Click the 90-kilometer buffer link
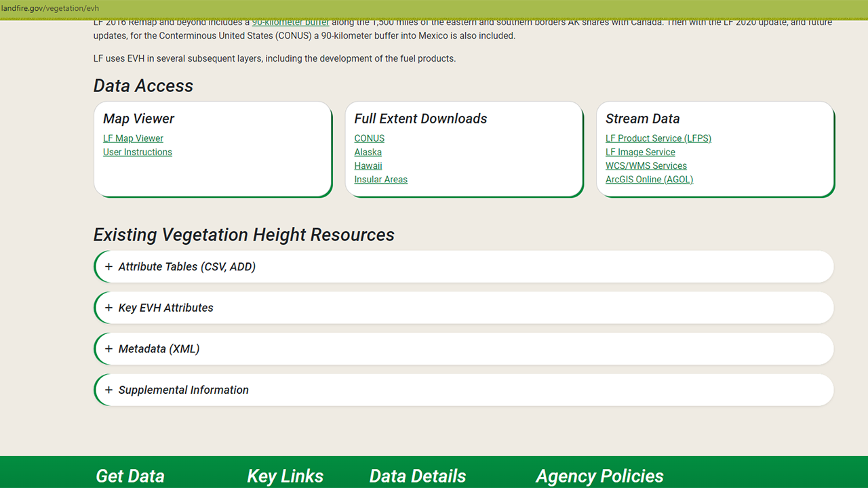The image size is (868, 488). pos(290,22)
